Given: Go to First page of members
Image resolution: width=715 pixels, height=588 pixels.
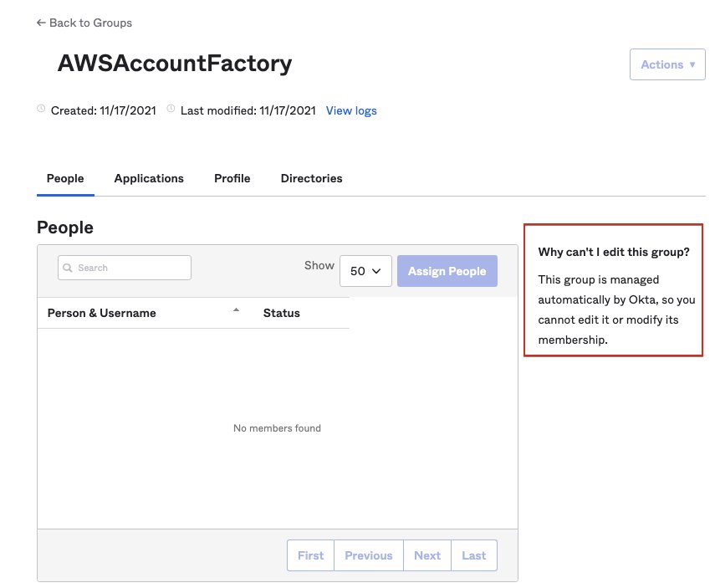Looking at the screenshot, I should tap(310, 555).
